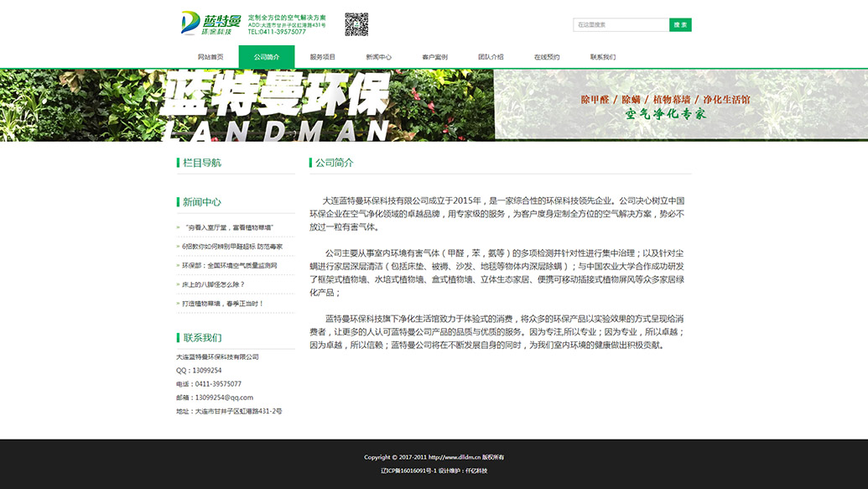868x489 pixels.
Task: Click the search input field
Action: 621,25
